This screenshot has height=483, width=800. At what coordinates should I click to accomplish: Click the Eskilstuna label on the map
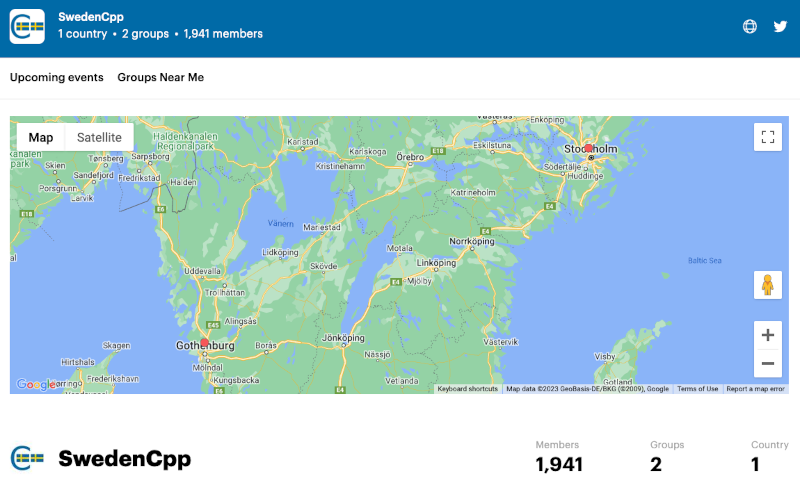(492, 145)
